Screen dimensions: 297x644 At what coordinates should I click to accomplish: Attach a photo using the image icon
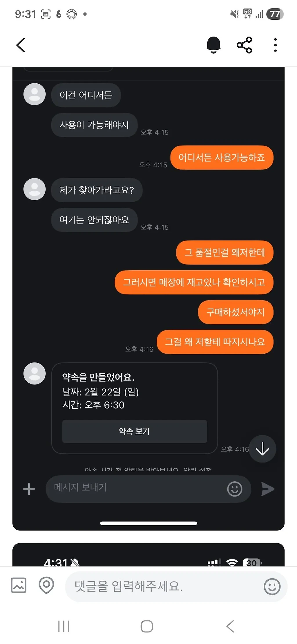(x=19, y=585)
